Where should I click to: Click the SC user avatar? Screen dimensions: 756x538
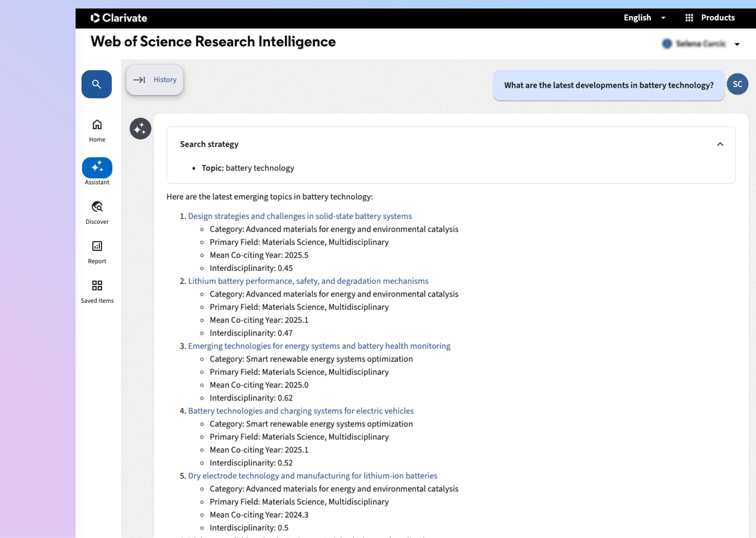click(x=737, y=84)
